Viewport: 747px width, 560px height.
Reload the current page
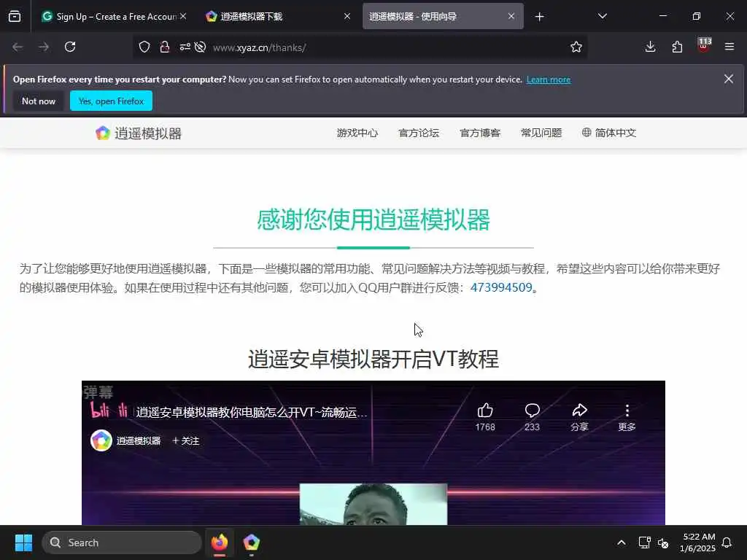(x=70, y=47)
